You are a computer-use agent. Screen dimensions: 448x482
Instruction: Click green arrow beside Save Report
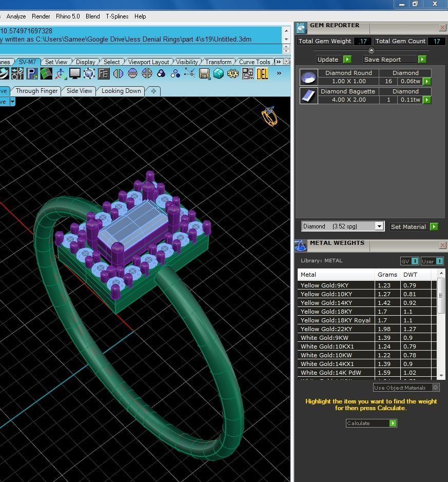point(422,60)
